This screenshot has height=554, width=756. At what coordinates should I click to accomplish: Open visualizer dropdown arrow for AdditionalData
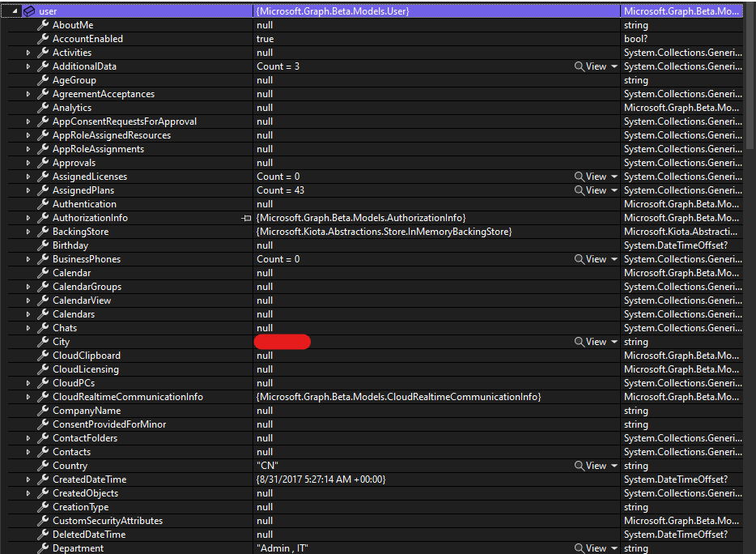614,66
